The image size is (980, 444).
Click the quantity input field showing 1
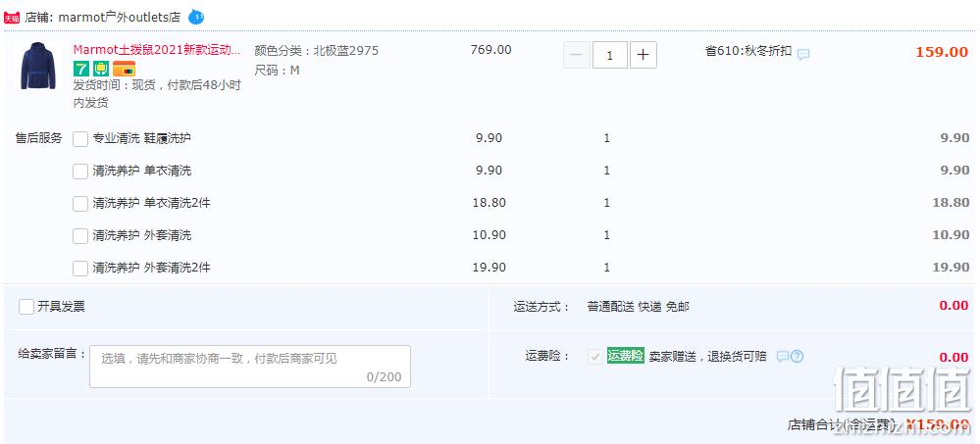tap(609, 56)
